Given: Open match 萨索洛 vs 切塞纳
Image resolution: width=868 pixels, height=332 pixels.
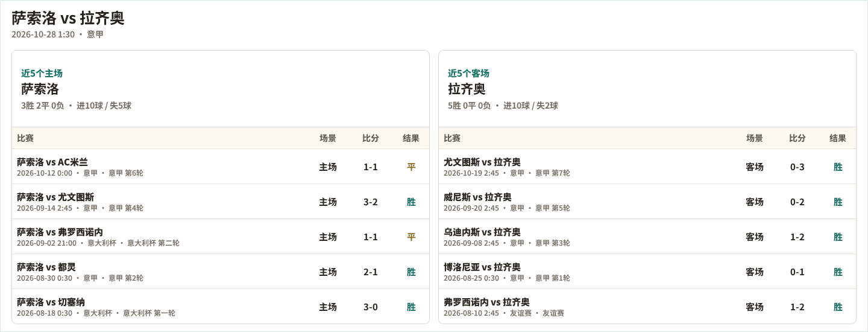Looking at the screenshot, I should pos(51,302).
